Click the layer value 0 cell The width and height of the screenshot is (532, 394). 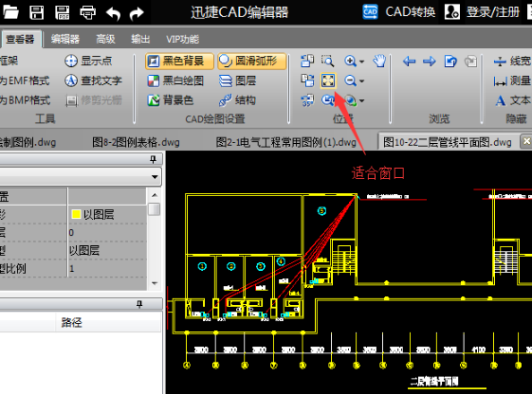pos(107,232)
